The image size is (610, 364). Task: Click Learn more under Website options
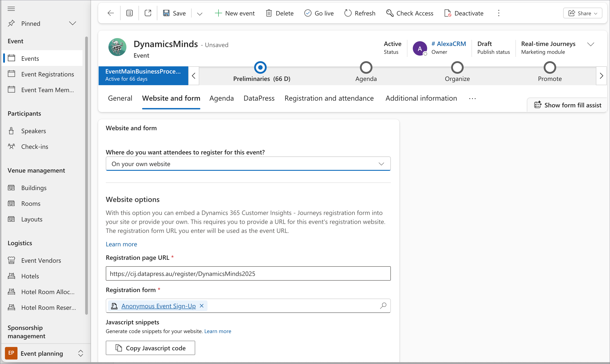coord(121,244)
